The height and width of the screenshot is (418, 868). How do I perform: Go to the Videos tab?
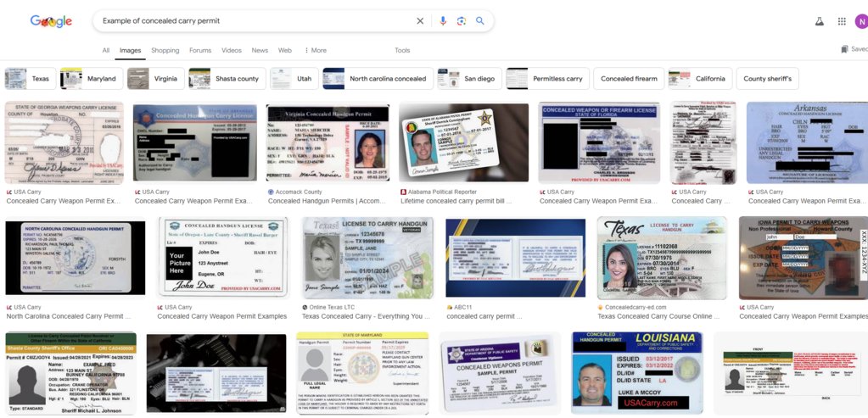pyautogui.click(x=232, y=50)
